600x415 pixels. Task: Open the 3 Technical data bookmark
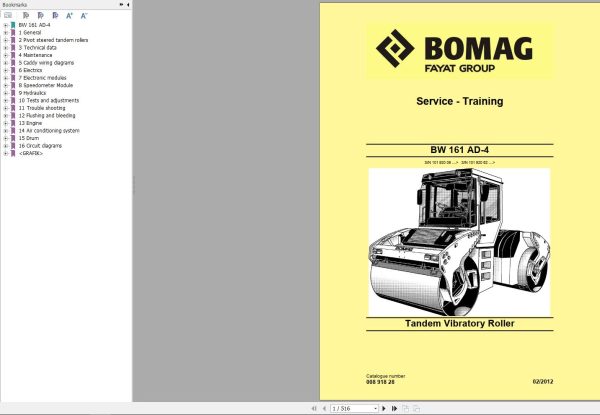pyautogui.click(x=38, y=47)
